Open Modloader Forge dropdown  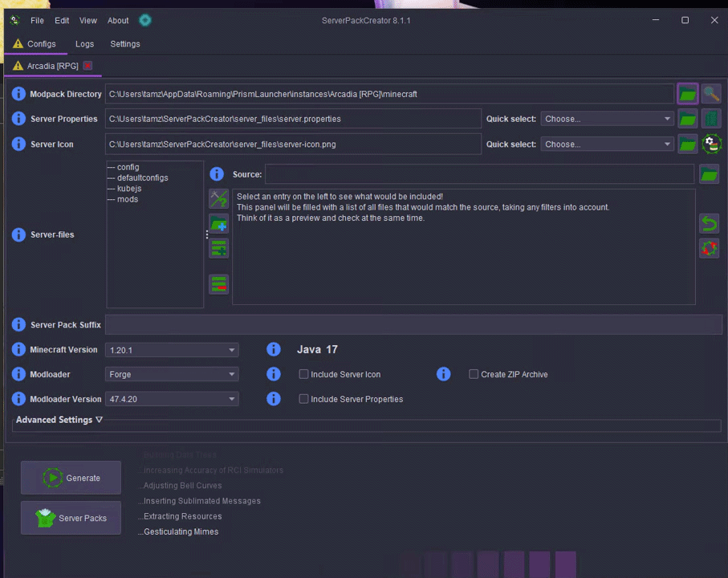click(x=172, y=374)
